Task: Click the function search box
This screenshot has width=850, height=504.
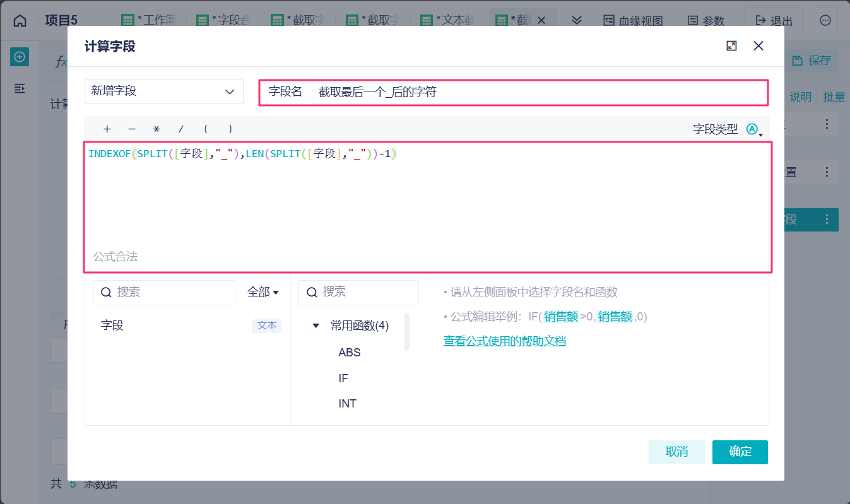Action: 358,293
